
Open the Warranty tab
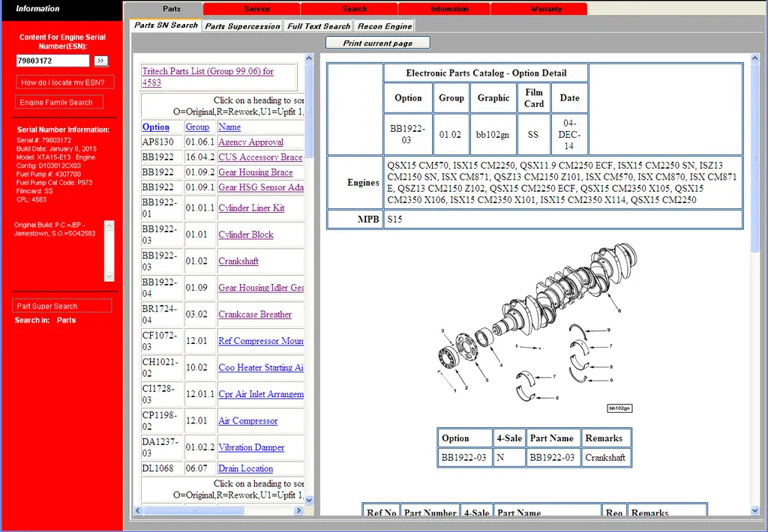tap(545, 9)
